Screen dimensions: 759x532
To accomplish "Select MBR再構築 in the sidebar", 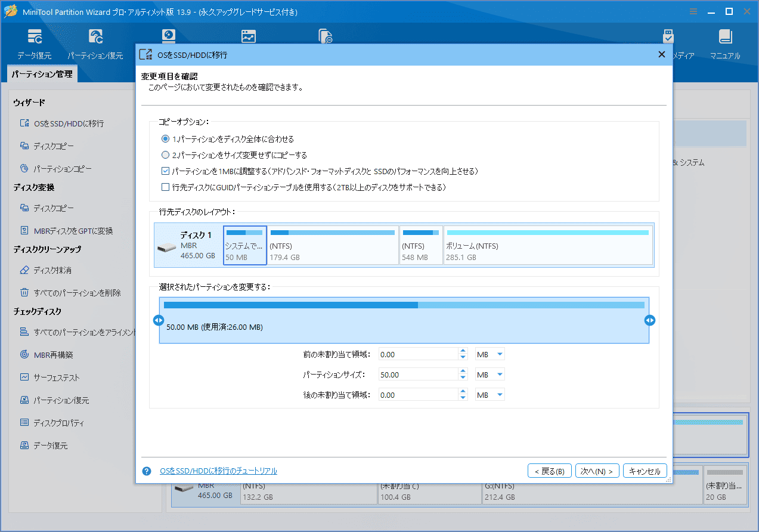I will [47, 355].
